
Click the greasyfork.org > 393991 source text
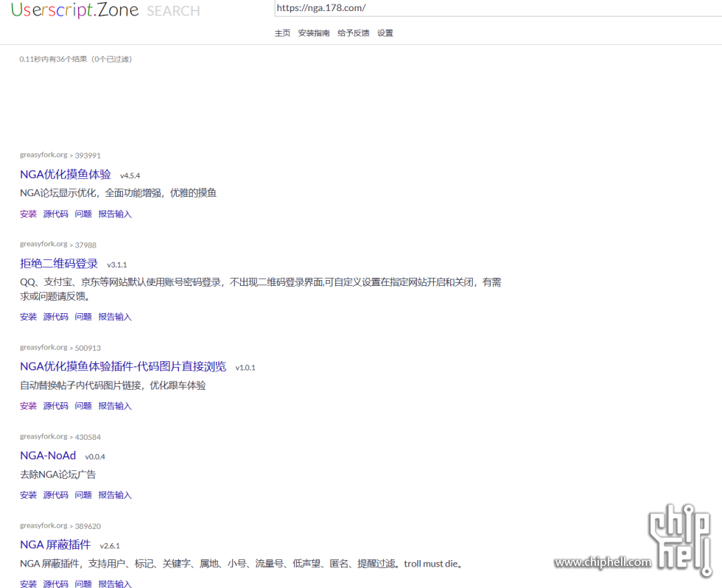60,155
